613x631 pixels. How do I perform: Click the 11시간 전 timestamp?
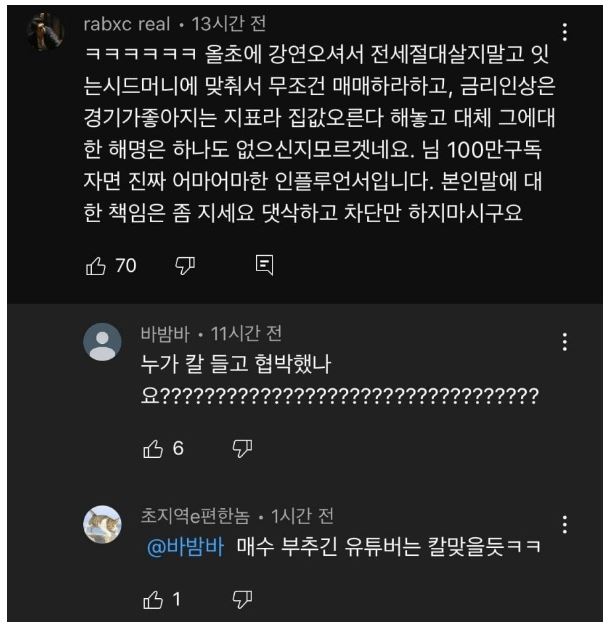(x=246, y=333)
